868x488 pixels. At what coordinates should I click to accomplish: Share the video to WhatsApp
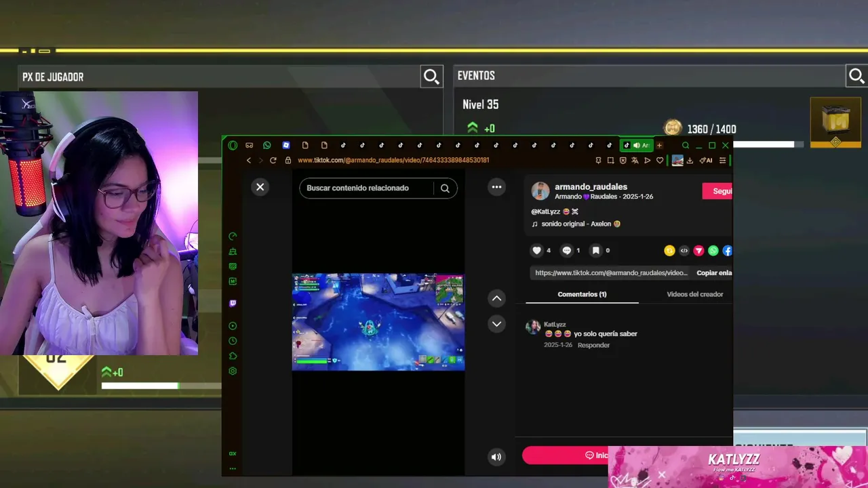point(713,251)
